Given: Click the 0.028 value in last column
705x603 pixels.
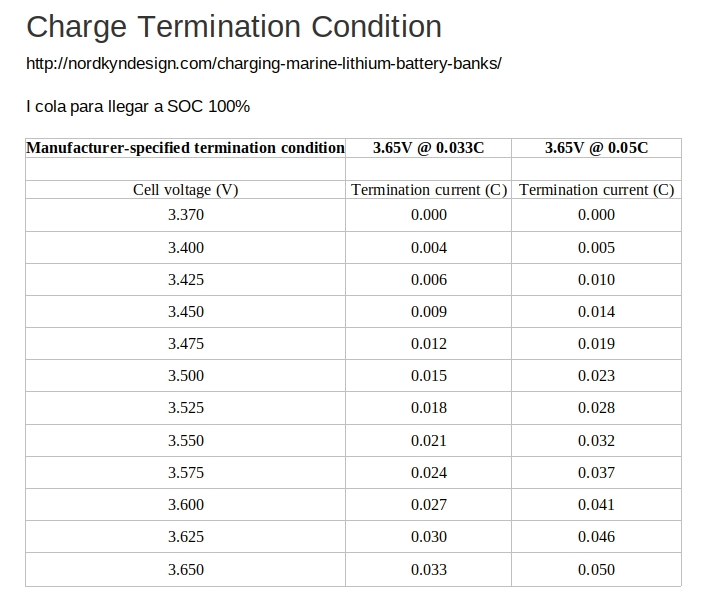Looking at the screenshot, I should (x=597, y=408).
